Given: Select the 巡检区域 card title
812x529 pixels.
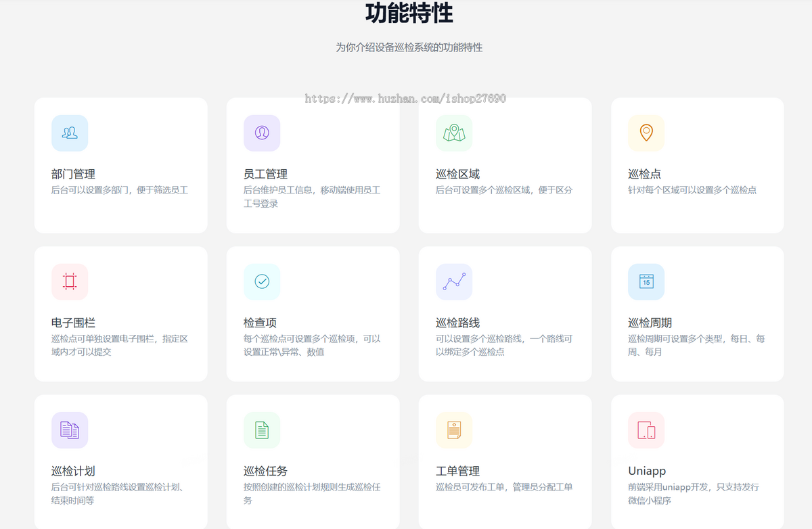Looking at the screenshot, I should tap(457, 174).
